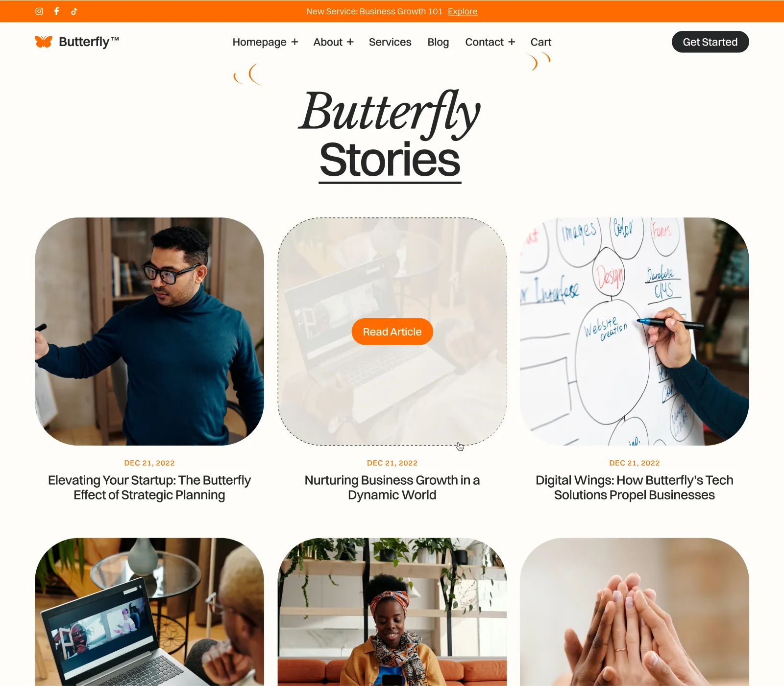Click the Read Article button
Image resolution: width=784 pixels, height=686 pixels.
pos(392,331)
